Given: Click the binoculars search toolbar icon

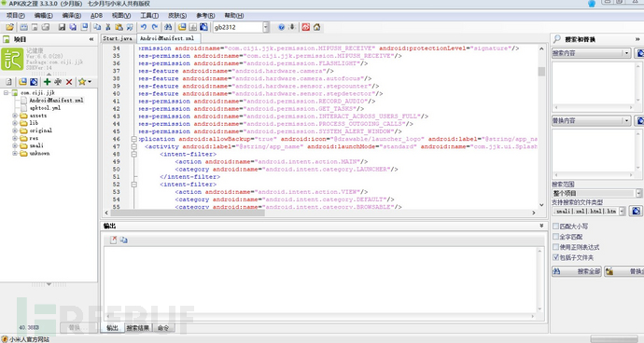Looking at the screenshot, I should coord(168,27).
